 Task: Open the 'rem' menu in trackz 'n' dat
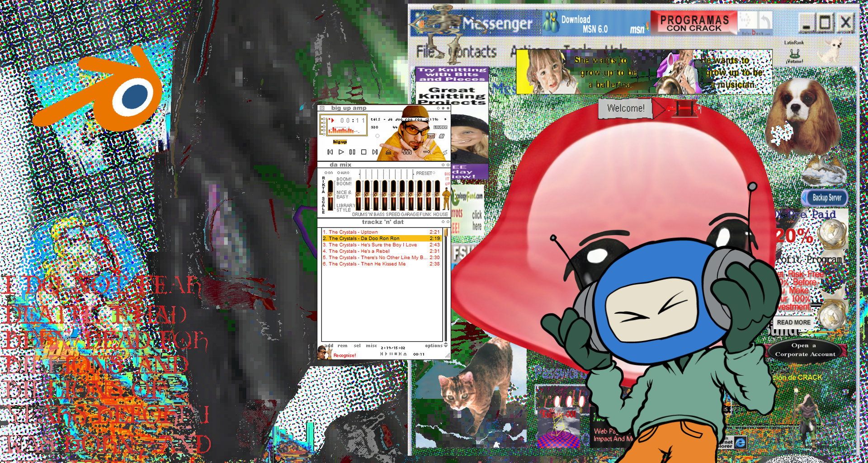coord(342,345)
